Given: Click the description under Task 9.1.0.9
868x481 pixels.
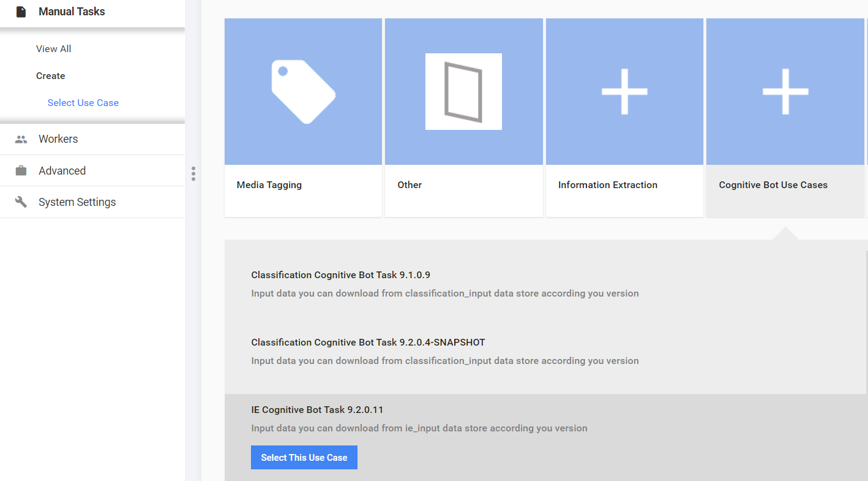Looking at the screenshot, I should click(445, 294).
